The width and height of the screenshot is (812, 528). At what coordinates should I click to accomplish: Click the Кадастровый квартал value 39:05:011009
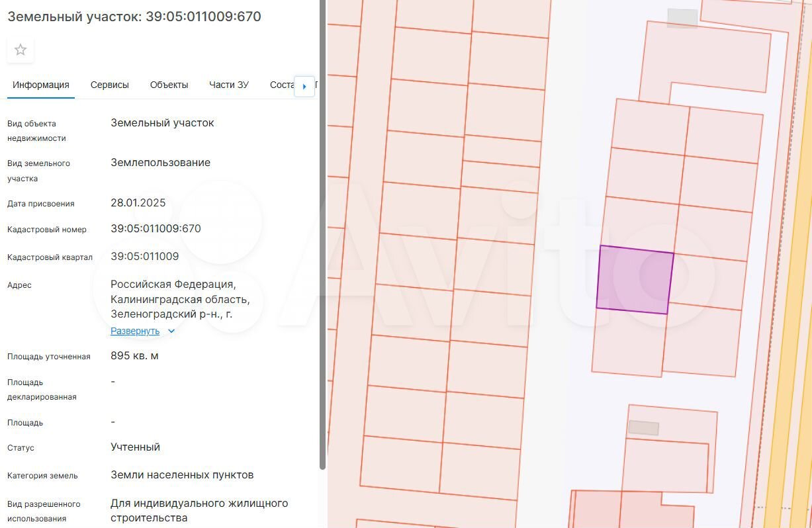[145, 257]
